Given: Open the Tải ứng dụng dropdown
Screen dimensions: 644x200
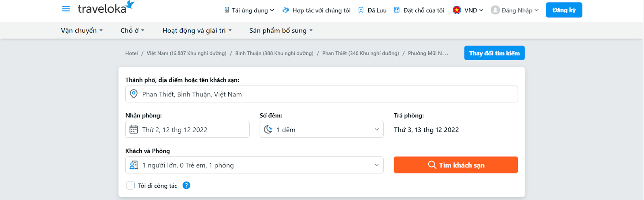Looking at the screenshot, I should 250,10.
